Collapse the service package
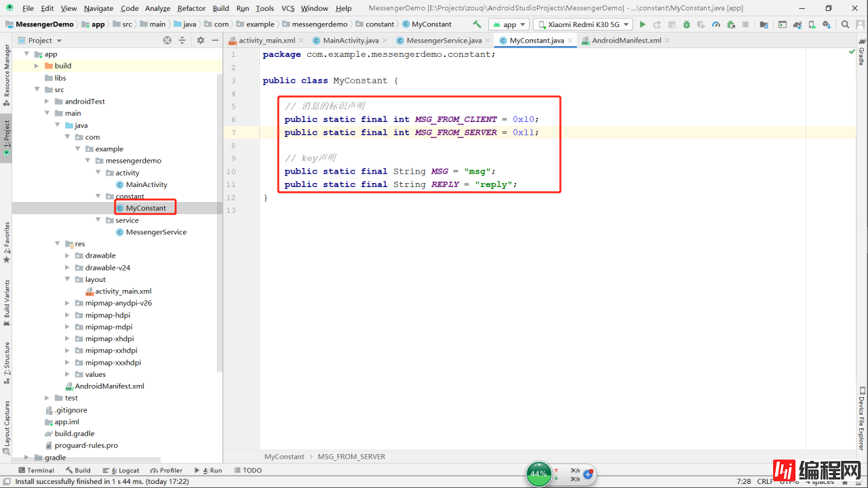The height and width of the screenshot is (488, 868). click(x=98, y=220)
